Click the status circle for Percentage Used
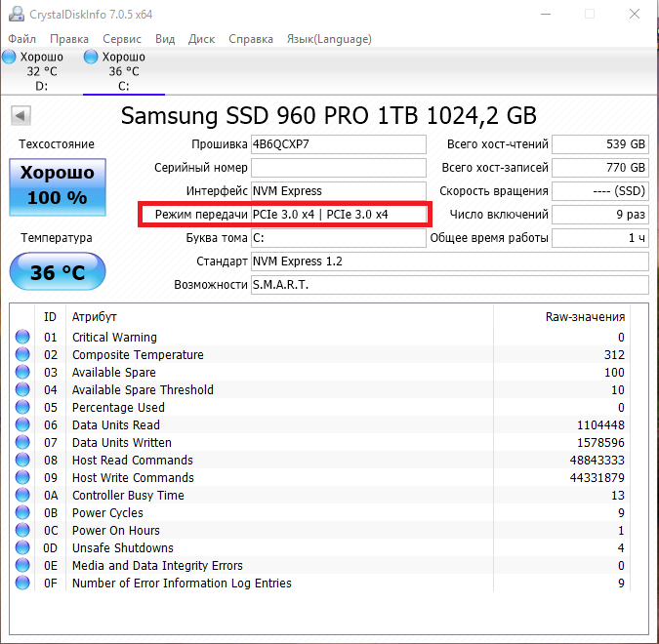This screenshot has width=659, height=644. (22, 408)
